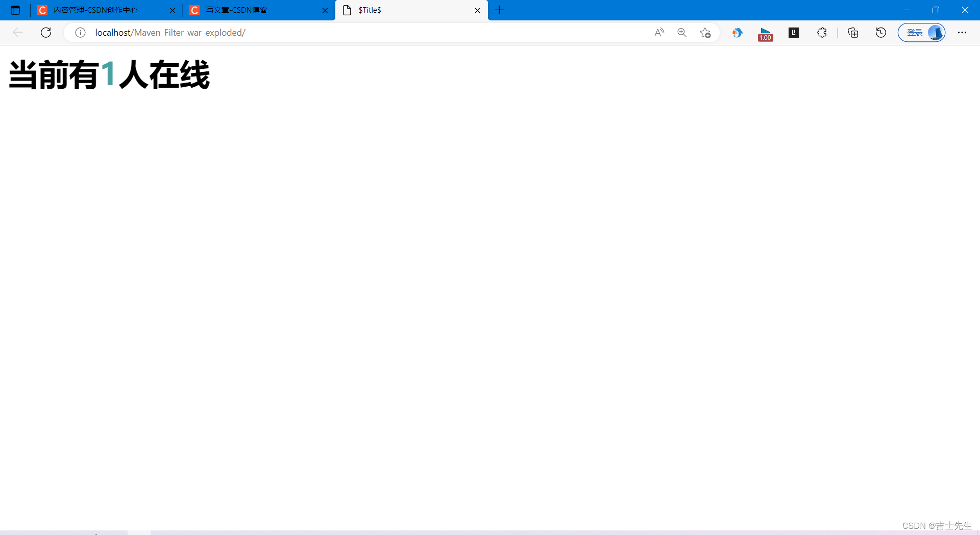Refresh the current page
The height and width of the screenshot is (535, 980).
[46, 33]
